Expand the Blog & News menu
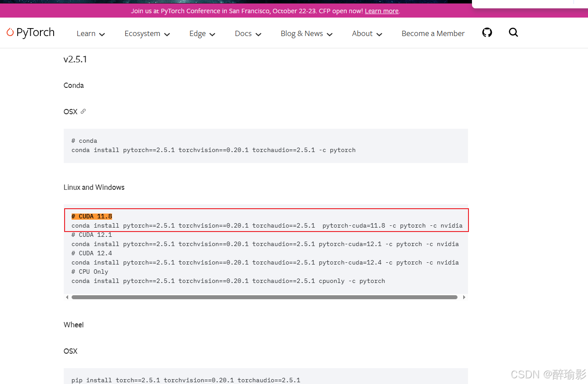 306,33
